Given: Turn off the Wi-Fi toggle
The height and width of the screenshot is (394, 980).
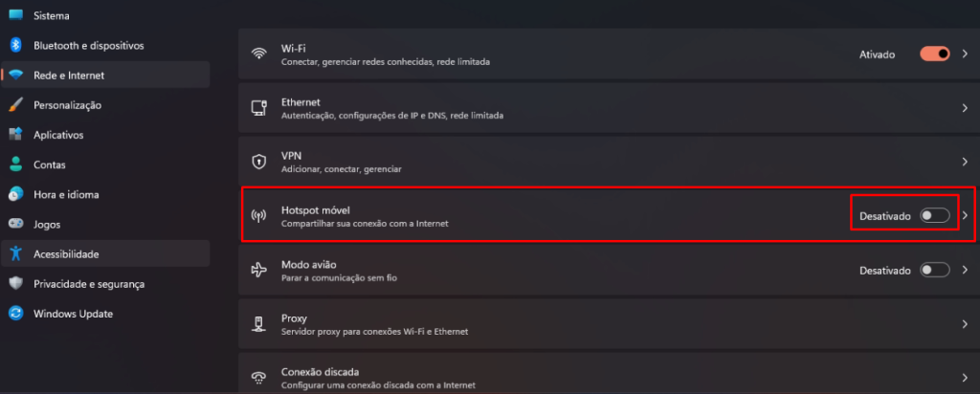Looking at the screenshot, I should pyautogui.click(x=934, y=55).
